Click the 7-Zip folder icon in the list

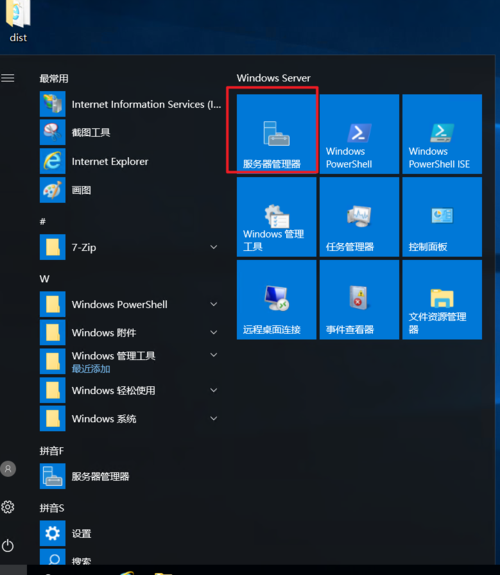point(52,247)
